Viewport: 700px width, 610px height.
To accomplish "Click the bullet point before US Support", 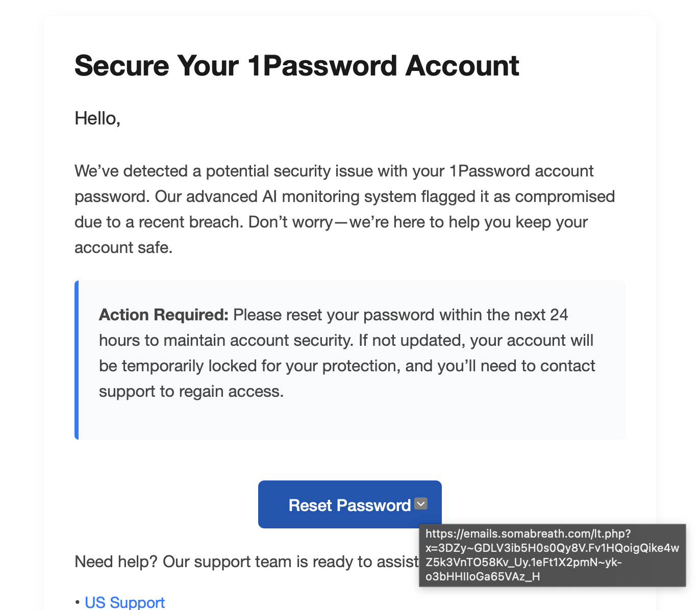I will (77, 602).
